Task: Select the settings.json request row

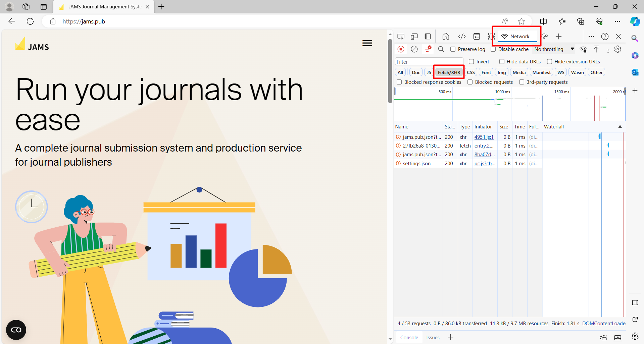Action: [416, 164]
